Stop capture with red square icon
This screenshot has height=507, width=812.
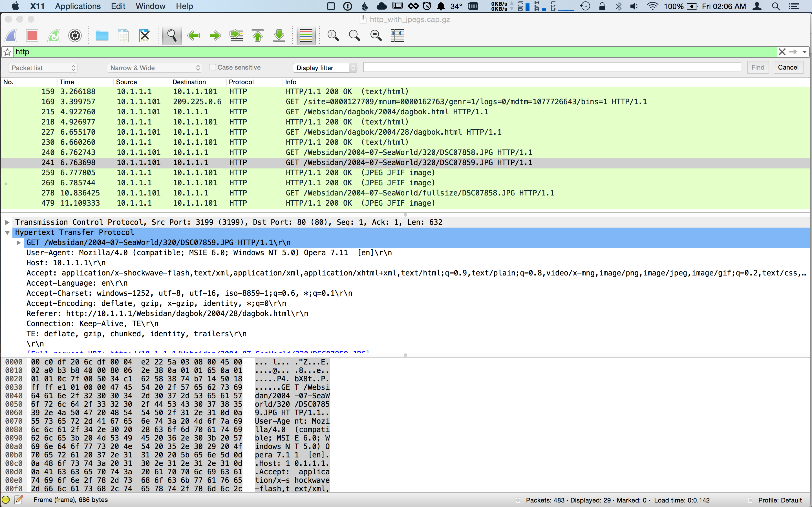click(32, 35)
